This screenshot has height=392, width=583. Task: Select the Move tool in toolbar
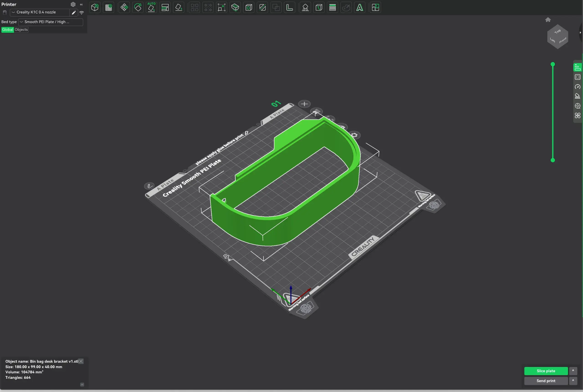click(x=124, y=8)
